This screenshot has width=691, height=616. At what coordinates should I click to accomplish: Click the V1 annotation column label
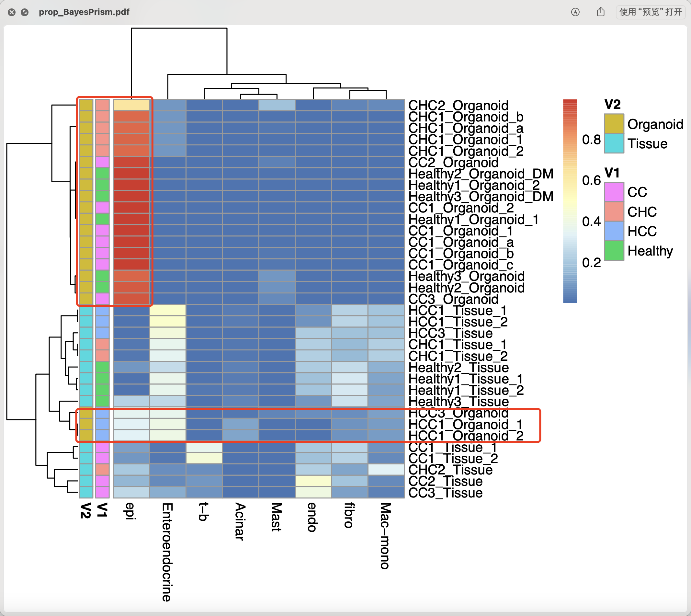click(x=102, y=510)
